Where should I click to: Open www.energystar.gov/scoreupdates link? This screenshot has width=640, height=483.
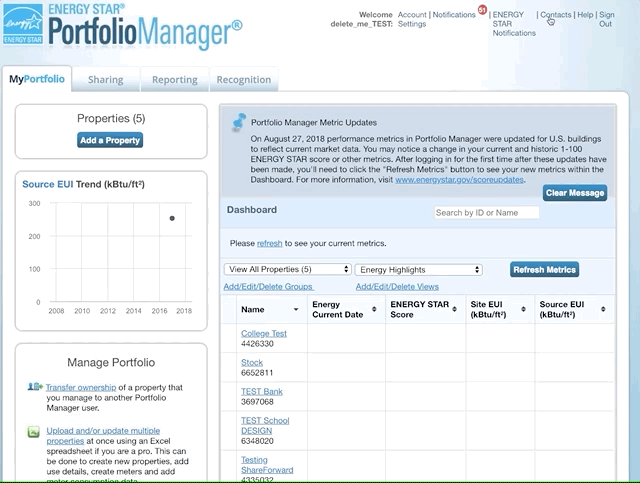(x=459, y=180)
